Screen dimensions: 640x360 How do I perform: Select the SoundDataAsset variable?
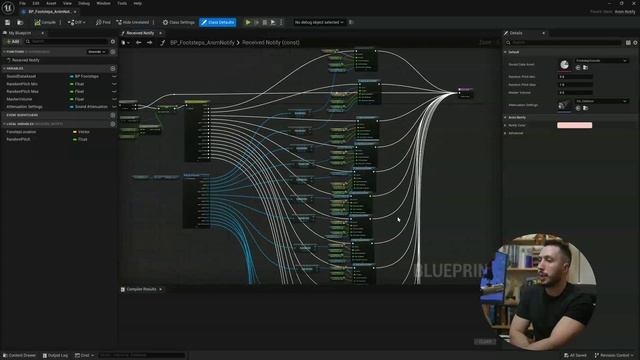(21, 76)
